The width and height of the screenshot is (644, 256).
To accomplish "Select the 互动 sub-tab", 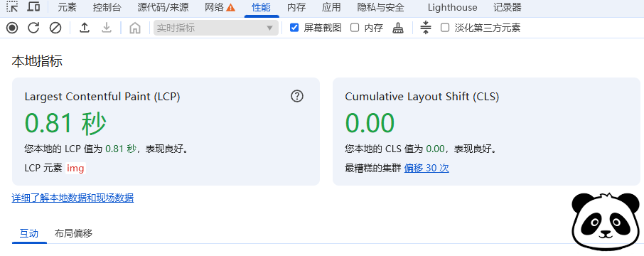I will tap(29, 233).
